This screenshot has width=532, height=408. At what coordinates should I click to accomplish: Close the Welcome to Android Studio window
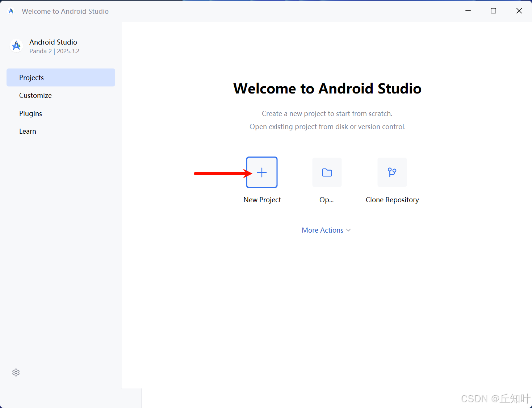click(519, 11)
